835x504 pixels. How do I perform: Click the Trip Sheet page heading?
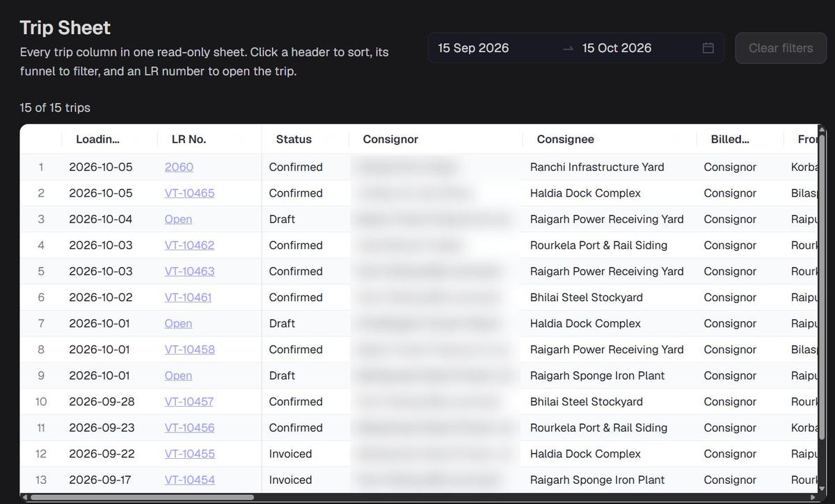[x=65, y=28]
